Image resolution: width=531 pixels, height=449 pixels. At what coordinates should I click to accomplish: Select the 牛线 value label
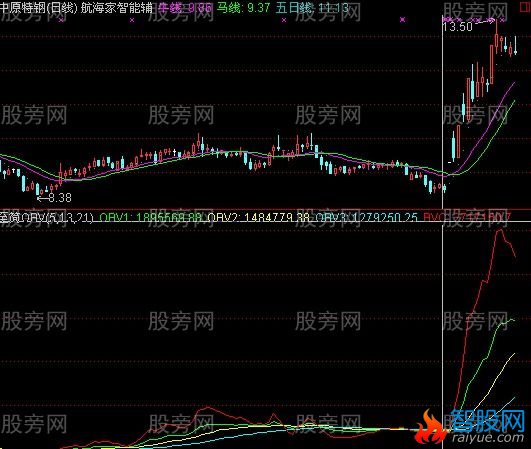pos(185,7)
